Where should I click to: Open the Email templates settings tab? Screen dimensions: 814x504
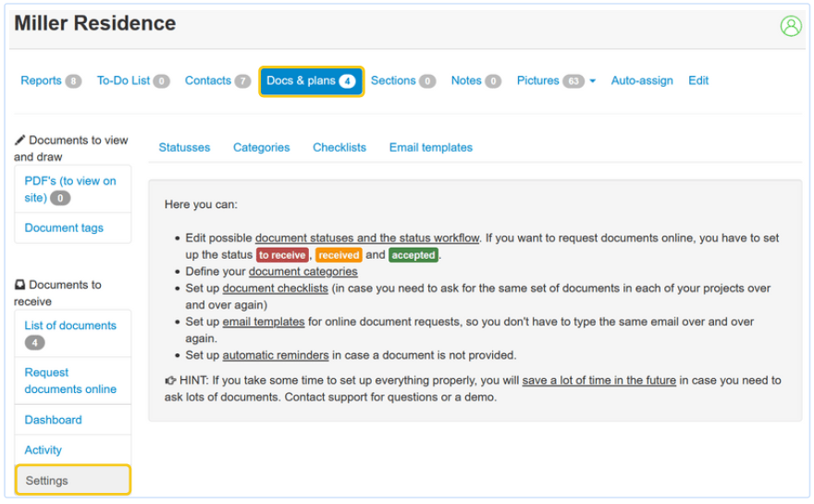[x=431, y=148]
